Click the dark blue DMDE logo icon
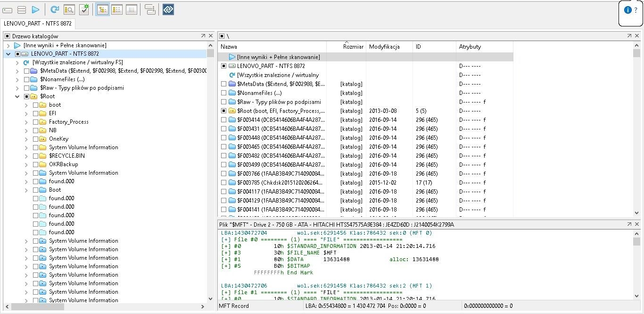Viewport: 644px width, 314px height. pyautogui.click(x=168, y=9)
